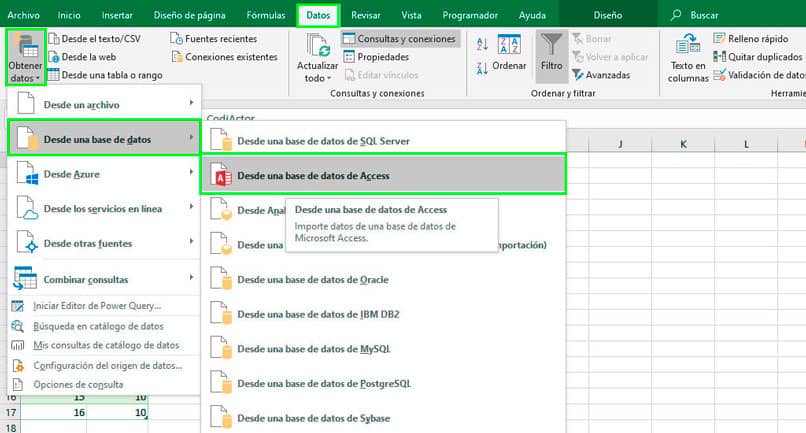Open the Vista tab
This screenshot has width=806, height=433.
coord(411,15)
